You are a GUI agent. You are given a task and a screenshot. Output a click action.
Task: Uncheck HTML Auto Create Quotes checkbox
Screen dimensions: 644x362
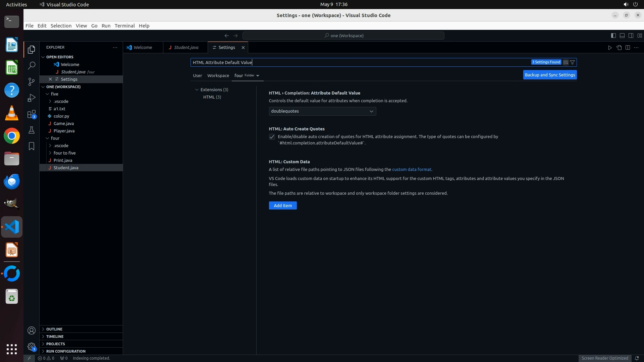pyautogui.click(x=272, y=137)
